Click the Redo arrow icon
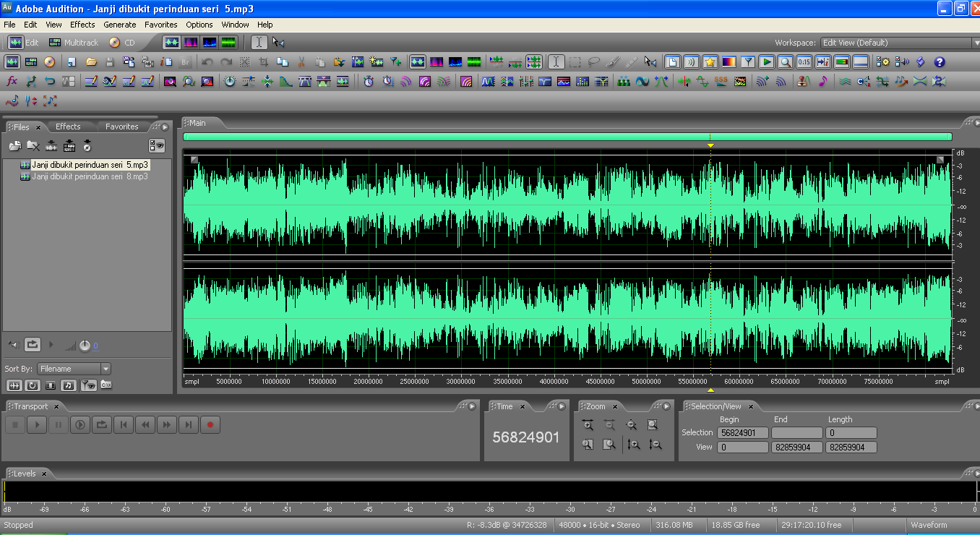This screenshot has height=535, width=980. pyautogui.click(x=226, y=62)
